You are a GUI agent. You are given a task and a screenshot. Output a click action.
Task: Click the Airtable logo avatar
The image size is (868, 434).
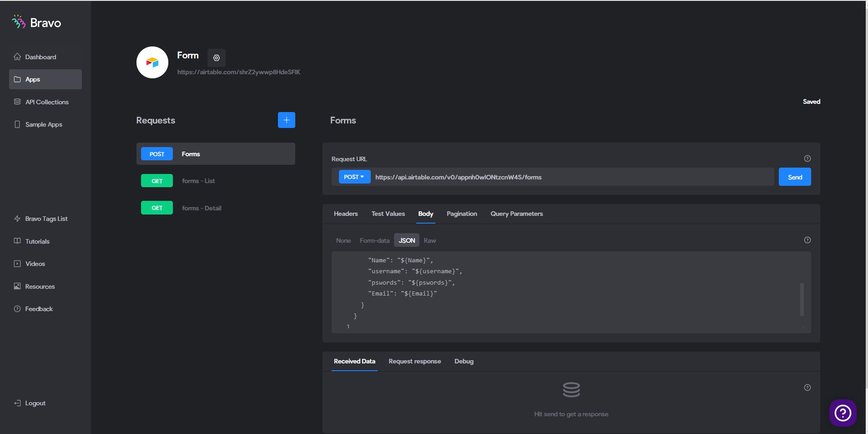(x=152, y=62)
